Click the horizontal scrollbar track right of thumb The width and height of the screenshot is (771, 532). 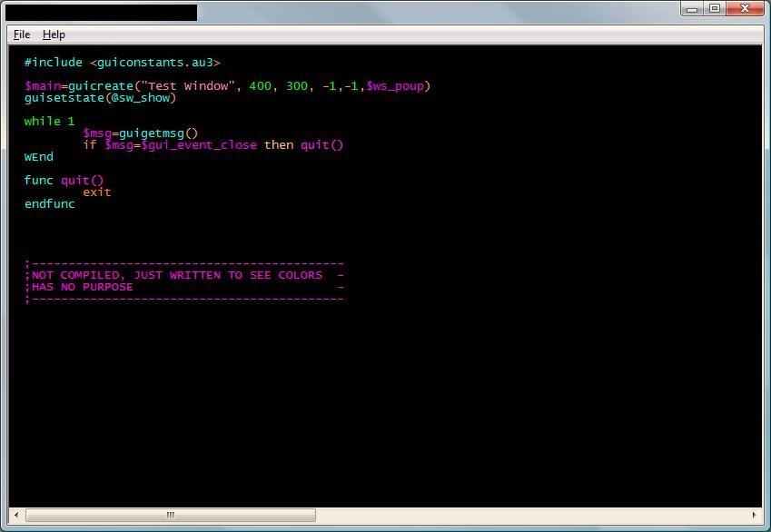click(x=531, y=515)
